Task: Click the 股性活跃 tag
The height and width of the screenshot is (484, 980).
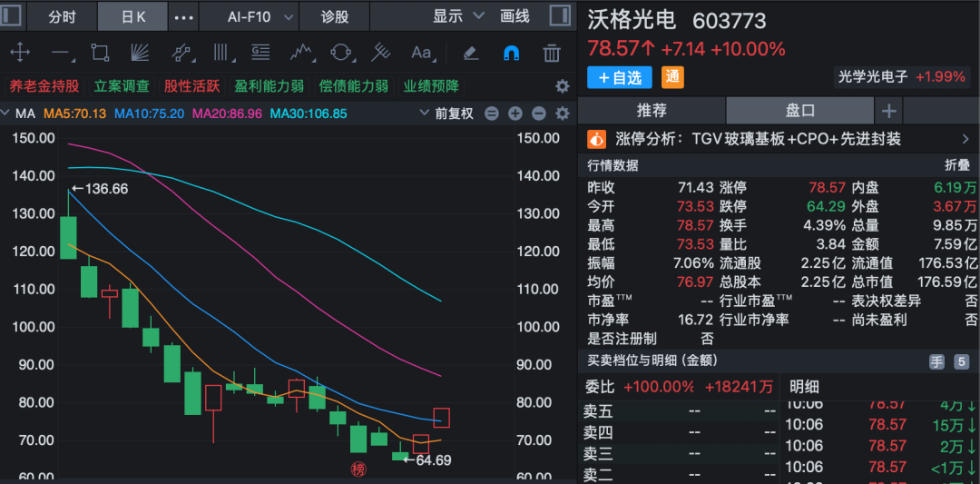Action: pos(191,85)
